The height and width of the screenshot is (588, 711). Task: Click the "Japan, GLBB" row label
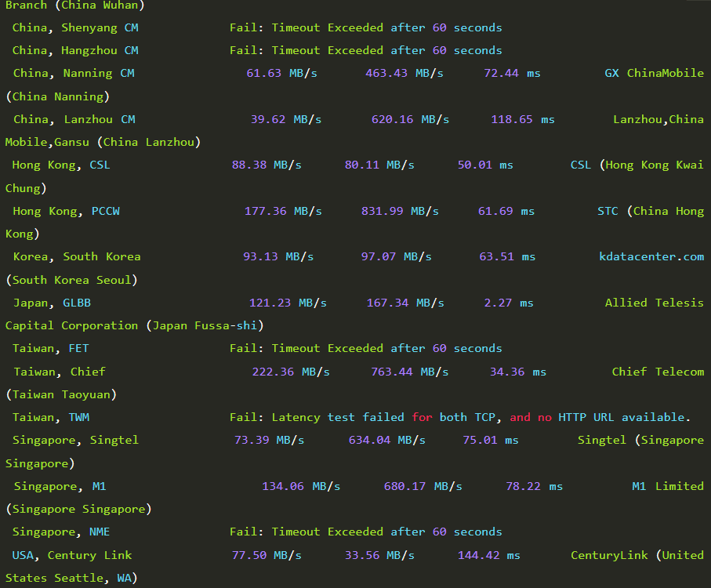(x=53, y=303)
